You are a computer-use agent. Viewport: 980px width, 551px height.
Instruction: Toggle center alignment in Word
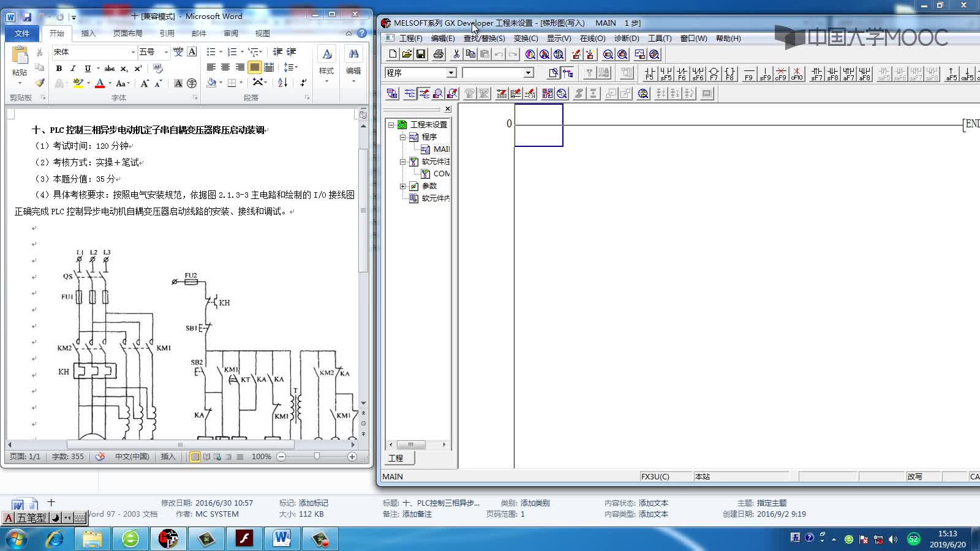(225, 67)
